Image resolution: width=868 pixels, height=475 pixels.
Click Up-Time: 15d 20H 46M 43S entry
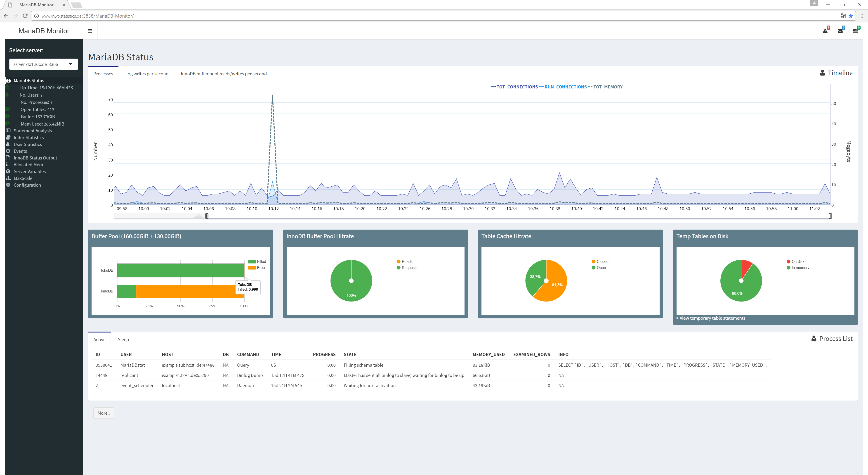(x=47, y=88)
